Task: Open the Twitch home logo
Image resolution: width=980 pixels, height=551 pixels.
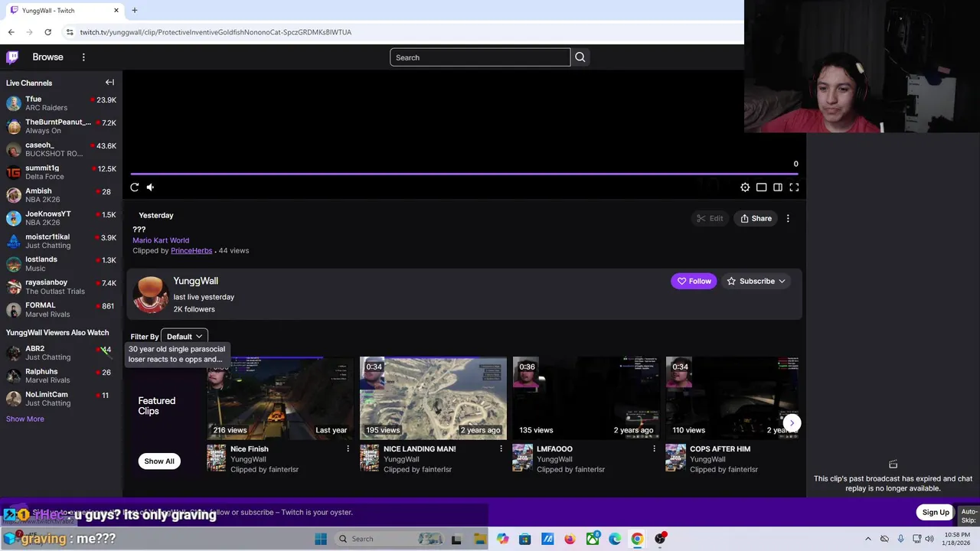Action: pyautogui.click(x=12, y=57)
